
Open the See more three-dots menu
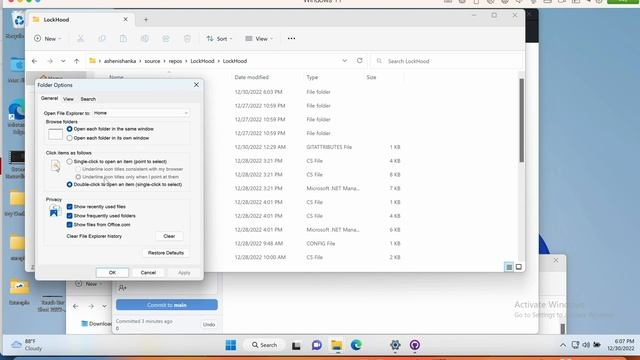[x=291, y=38]
